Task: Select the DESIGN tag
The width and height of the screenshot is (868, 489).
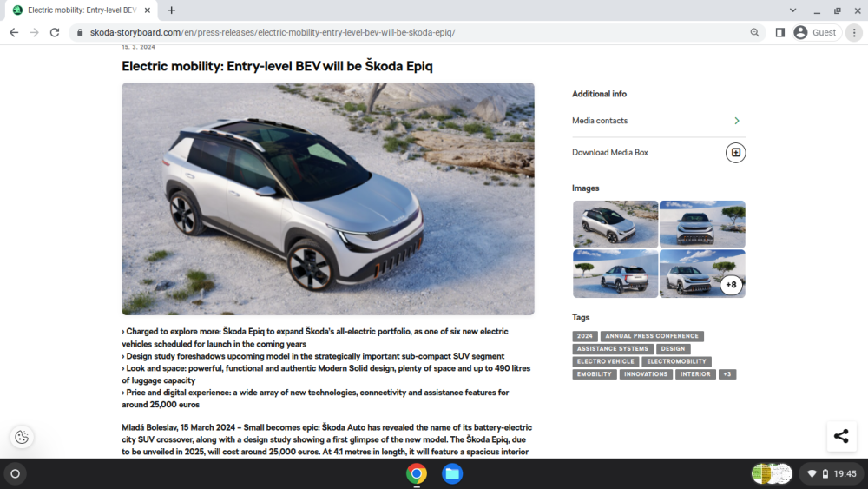Action: pos(674,349)
